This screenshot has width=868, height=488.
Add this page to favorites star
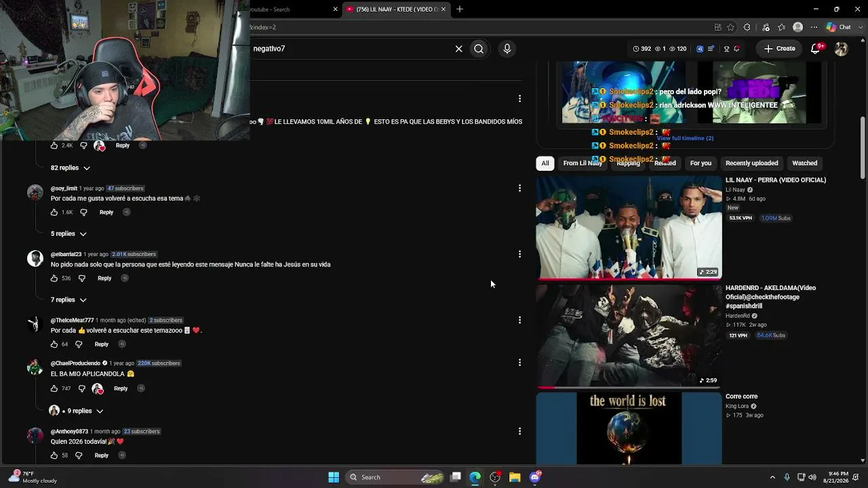point(730,27)
